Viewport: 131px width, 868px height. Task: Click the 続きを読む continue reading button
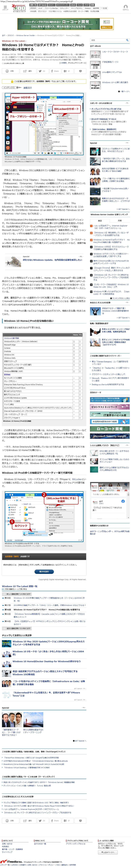click(44, 571)
